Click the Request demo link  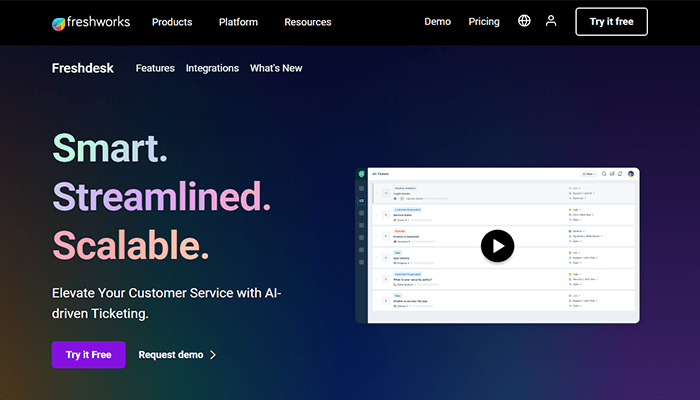(x=177, y=355)
